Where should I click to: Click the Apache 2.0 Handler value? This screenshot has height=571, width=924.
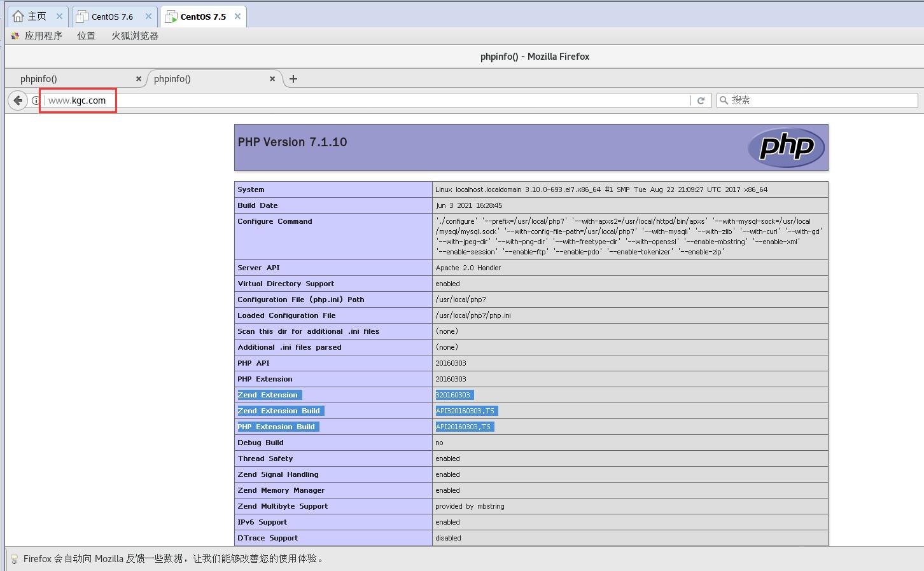click(468, 268)
